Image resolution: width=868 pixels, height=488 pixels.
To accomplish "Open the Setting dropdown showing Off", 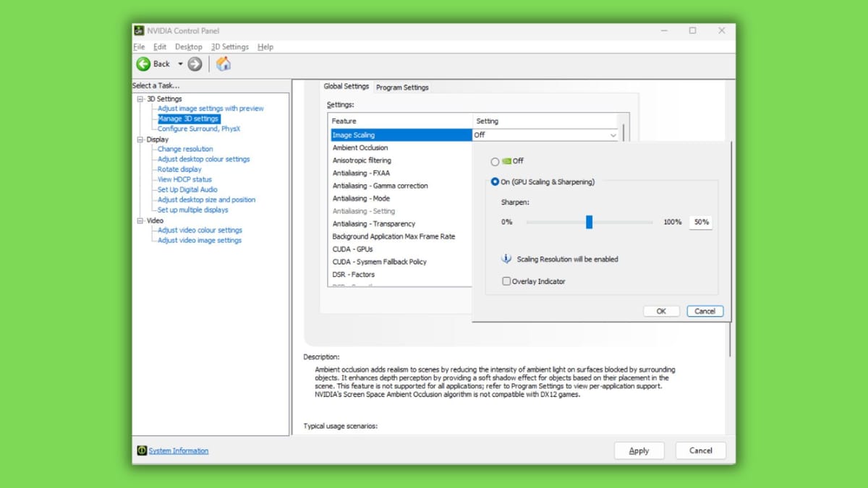I will (x=613, y=134).
